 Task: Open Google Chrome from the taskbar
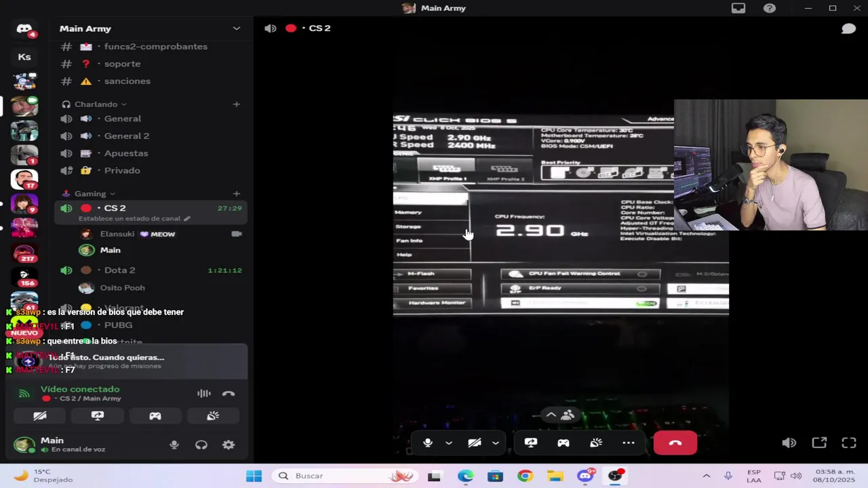[x=525, y=476]
